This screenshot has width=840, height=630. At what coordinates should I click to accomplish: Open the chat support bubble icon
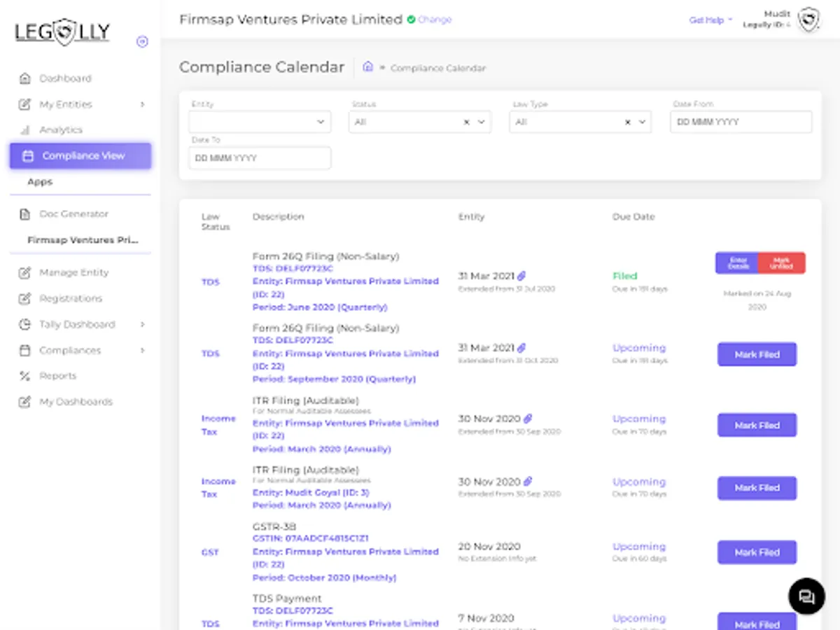(x=806, y=596)
